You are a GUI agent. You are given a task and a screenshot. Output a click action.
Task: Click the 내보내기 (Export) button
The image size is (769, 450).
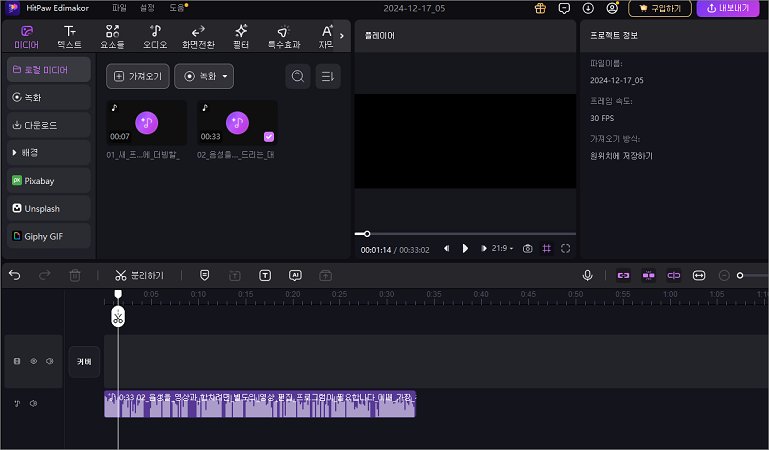click(727, 8)
